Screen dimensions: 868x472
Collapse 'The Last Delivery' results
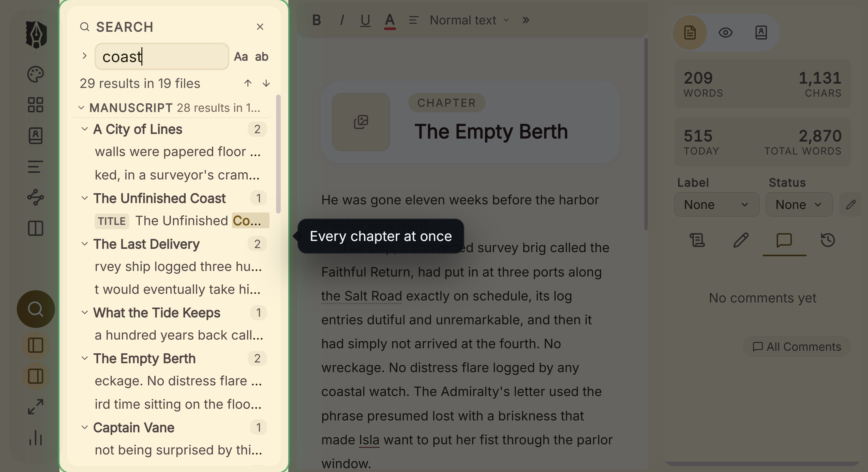tap(85, 244)
